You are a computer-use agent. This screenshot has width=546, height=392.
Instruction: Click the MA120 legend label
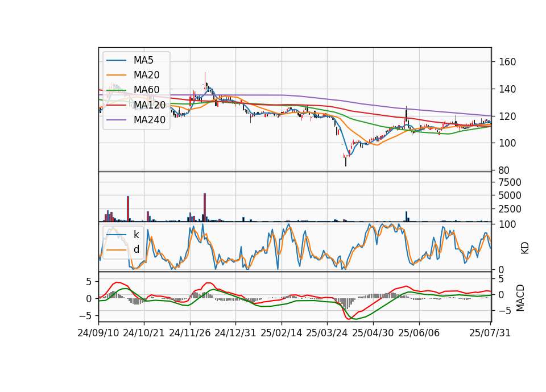(150, 105)
